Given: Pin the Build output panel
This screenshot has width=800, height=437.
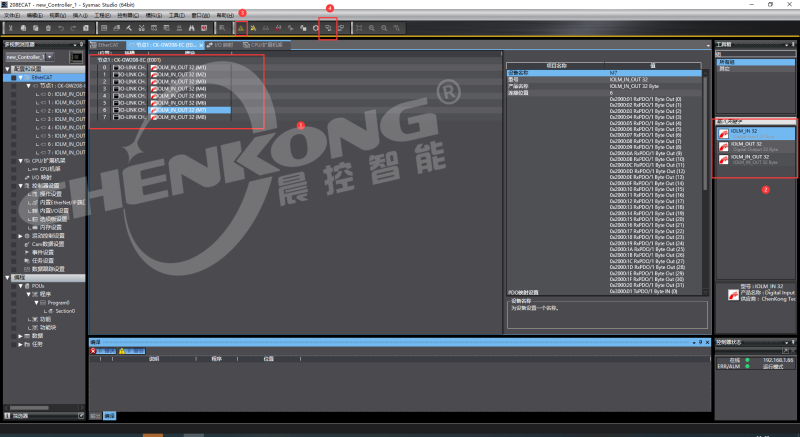Looking at the screenshot, I should pyautogui.click(x=701, y=342).
